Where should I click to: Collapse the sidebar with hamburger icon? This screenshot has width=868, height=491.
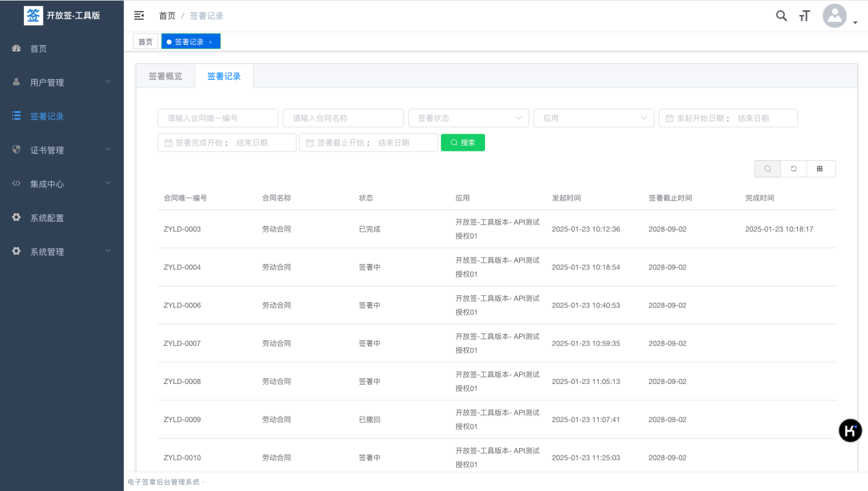(x=139, y=15)
